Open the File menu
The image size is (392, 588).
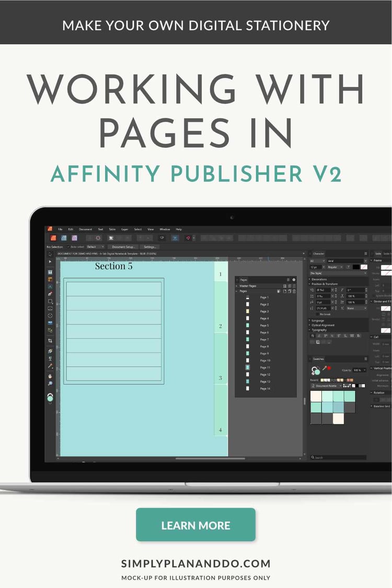(60, 229)
